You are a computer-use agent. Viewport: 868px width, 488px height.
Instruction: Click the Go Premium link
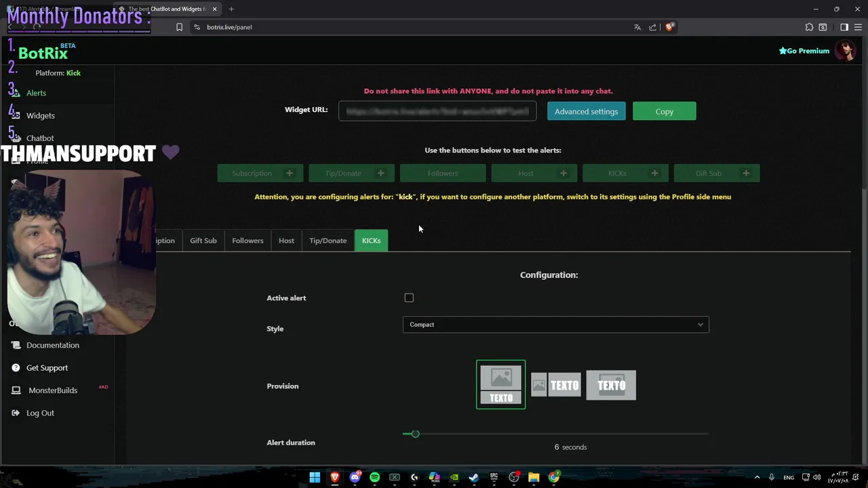pyautogui.click(x=804, y=51)
